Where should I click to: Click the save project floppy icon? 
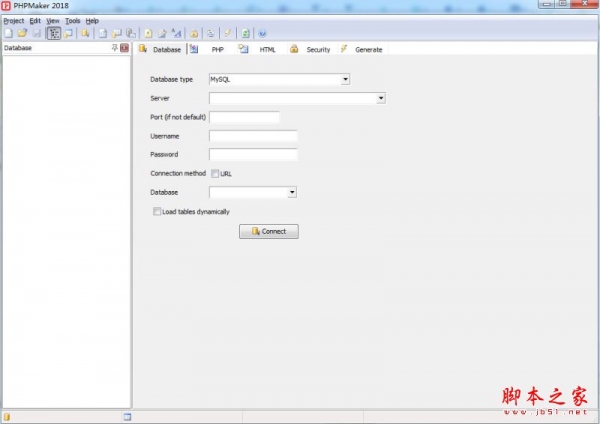pyautogui.click(x=37, y=33)
